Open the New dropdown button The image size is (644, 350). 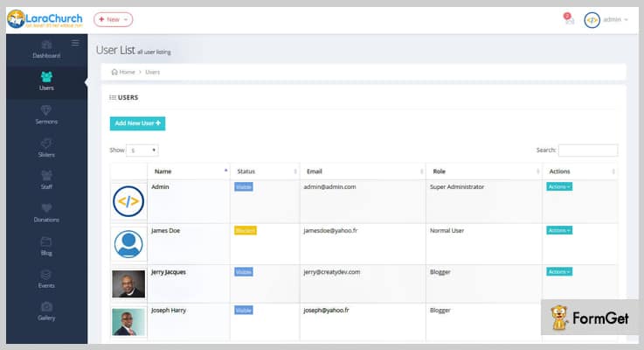click(113, 19)
